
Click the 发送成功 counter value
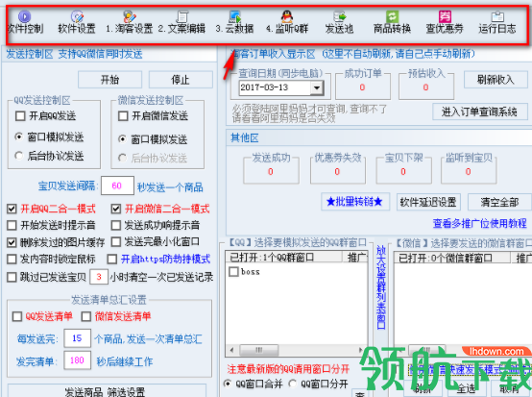click(271, 172)
